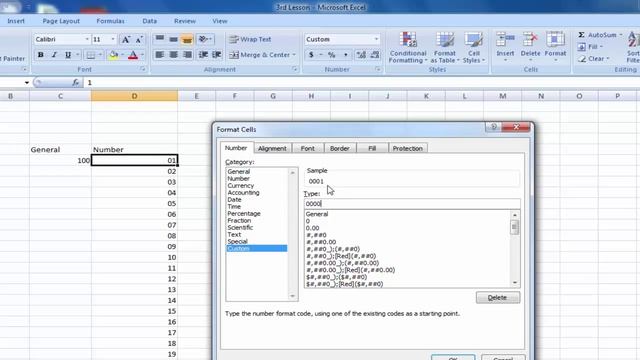The image size is (640, 360).
Task: Select cell containing 100
Action: coord(60,160)
